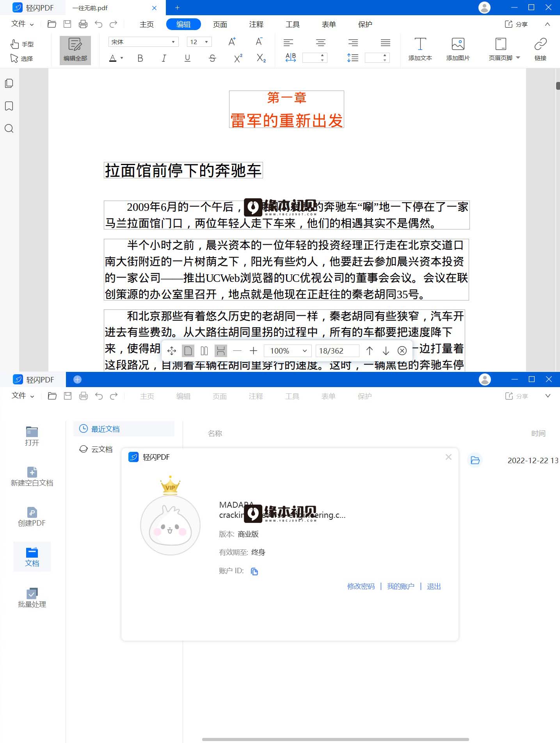Click the 修改密码 link
The image size is (560, 743).
361,586
